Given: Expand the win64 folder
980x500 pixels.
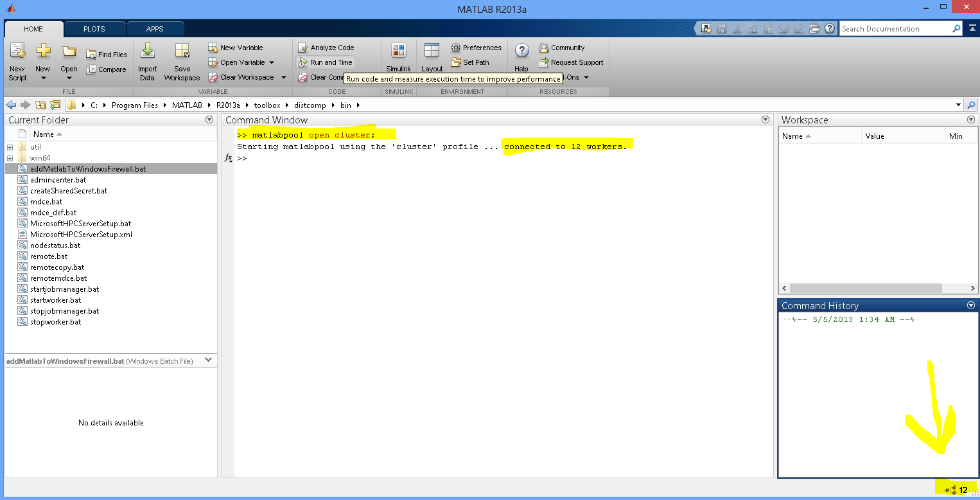Looking at the screenshot, I should pos(10,158).
